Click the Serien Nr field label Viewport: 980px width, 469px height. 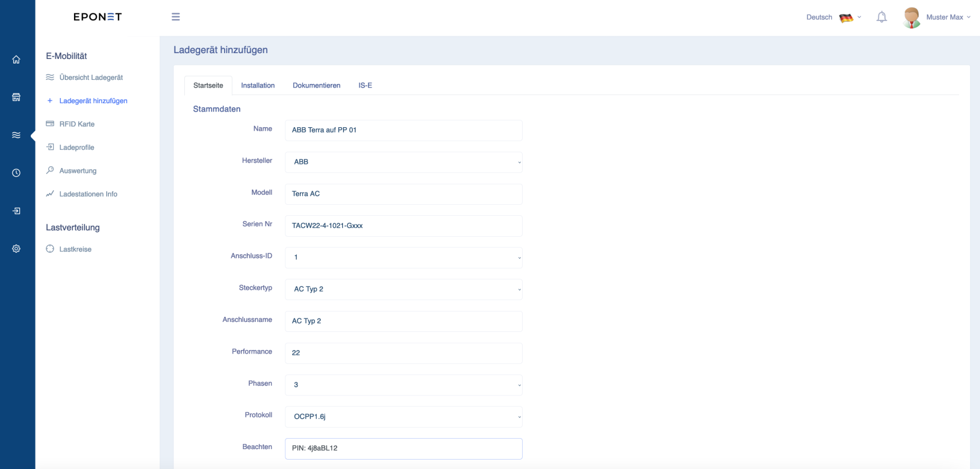pyautogui.click(x=257, y=224)
